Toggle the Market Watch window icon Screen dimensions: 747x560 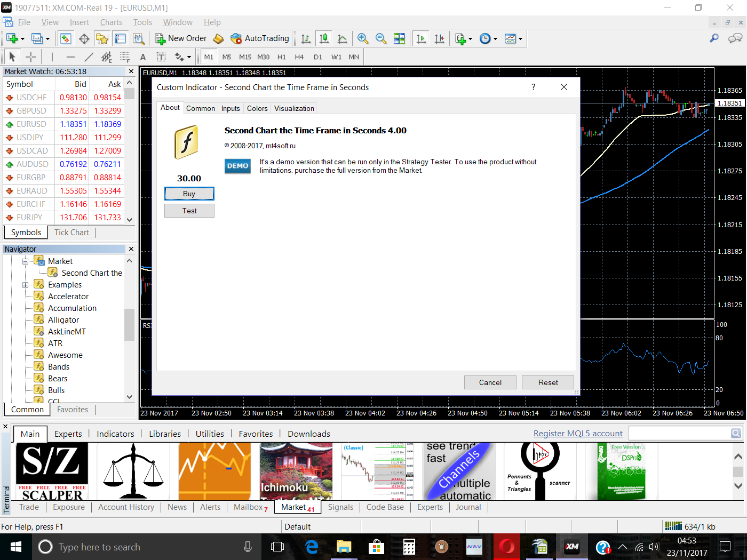coord(66,38)
